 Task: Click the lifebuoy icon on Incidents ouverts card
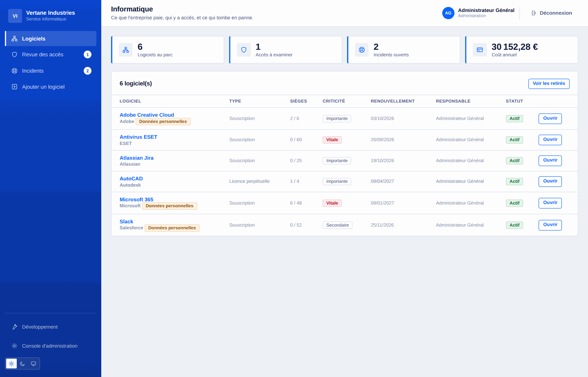point(362,50)
